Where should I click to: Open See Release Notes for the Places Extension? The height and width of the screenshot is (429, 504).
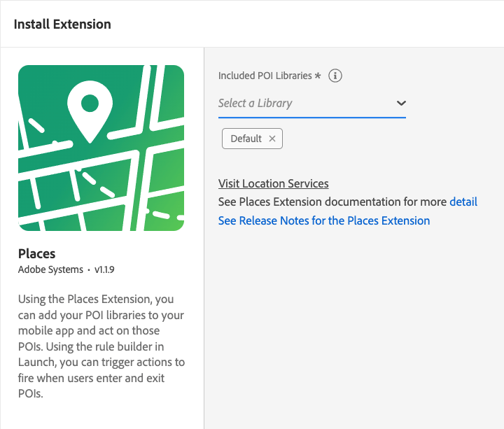[324, 220]
